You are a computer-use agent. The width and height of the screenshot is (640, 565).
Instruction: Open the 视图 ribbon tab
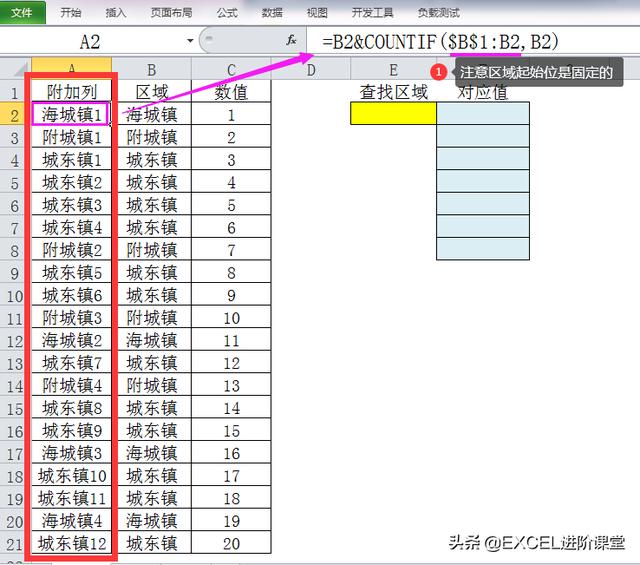click(317, 13)
